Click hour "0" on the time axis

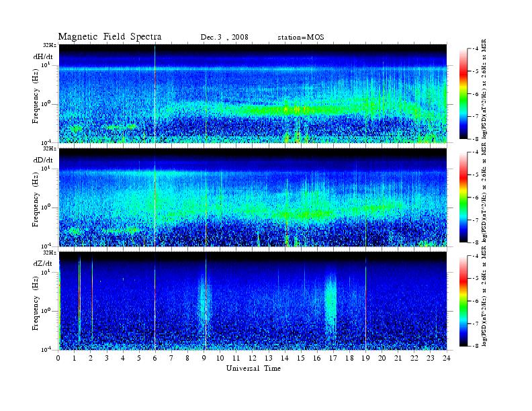pos(58,358)
